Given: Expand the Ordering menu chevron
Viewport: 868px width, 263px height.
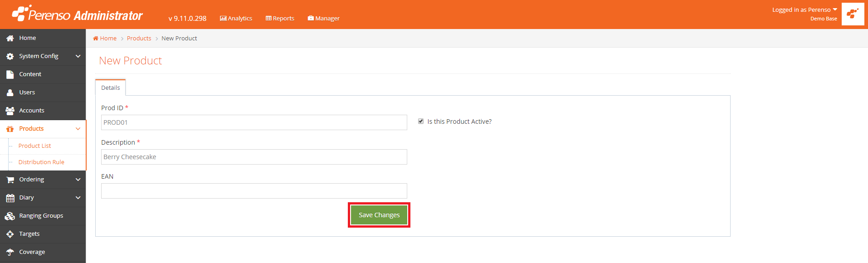Looking at the screenshot, I should tap(78, 180).
